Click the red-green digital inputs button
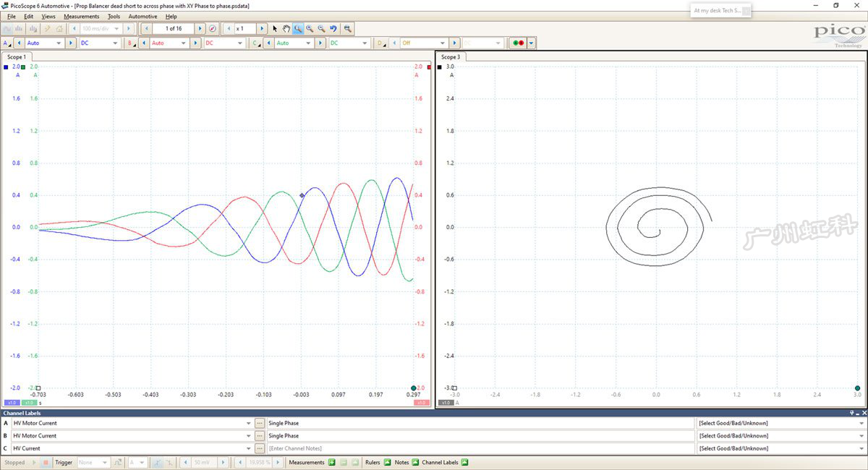Viewport: 868px width, 470px height. coord(518,43)
